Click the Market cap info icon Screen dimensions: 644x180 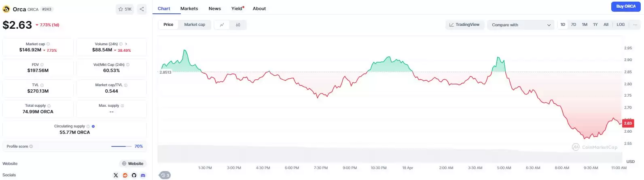click(48, 44)
